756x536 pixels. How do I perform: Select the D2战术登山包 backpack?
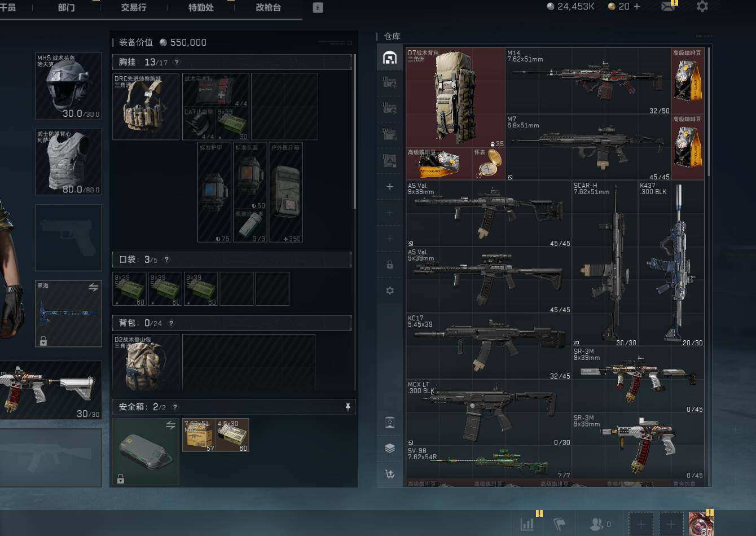pyautogui.click(x=146, y=362)
